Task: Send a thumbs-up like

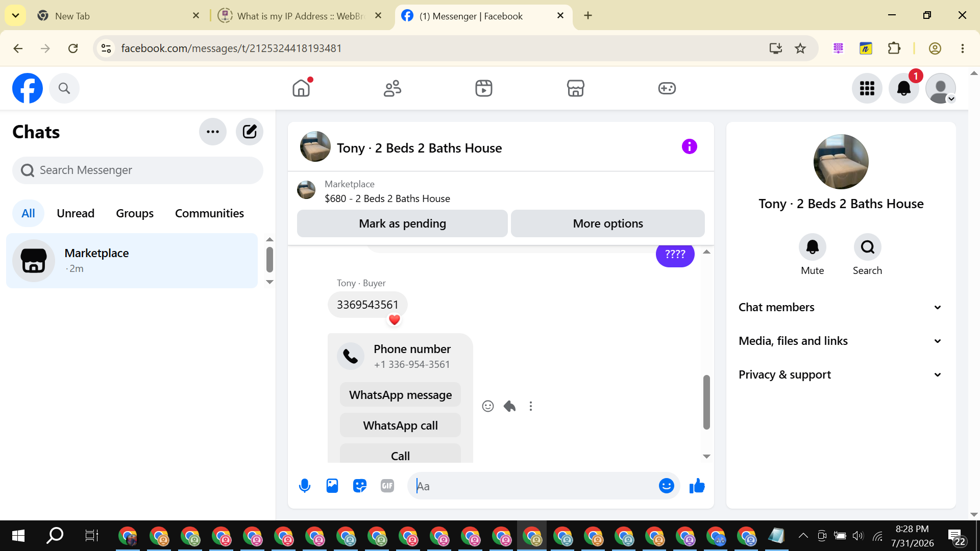Action: point(697,486)
